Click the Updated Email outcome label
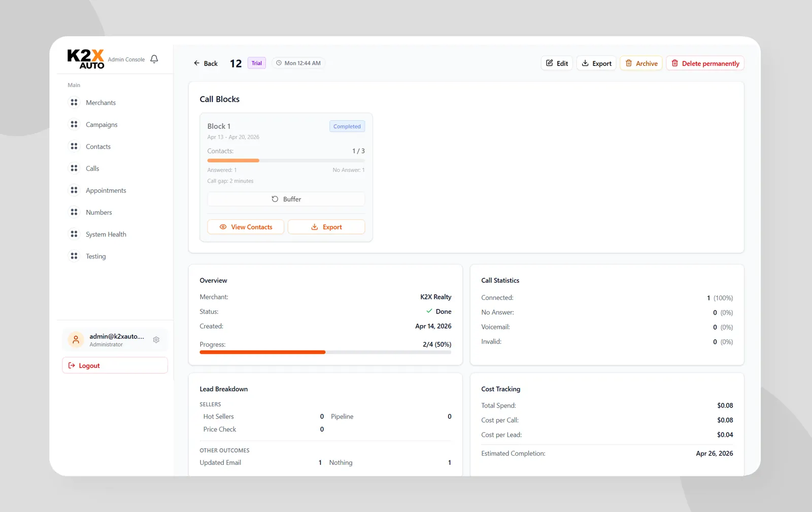 pyautogui.click(x=220, y=463)
